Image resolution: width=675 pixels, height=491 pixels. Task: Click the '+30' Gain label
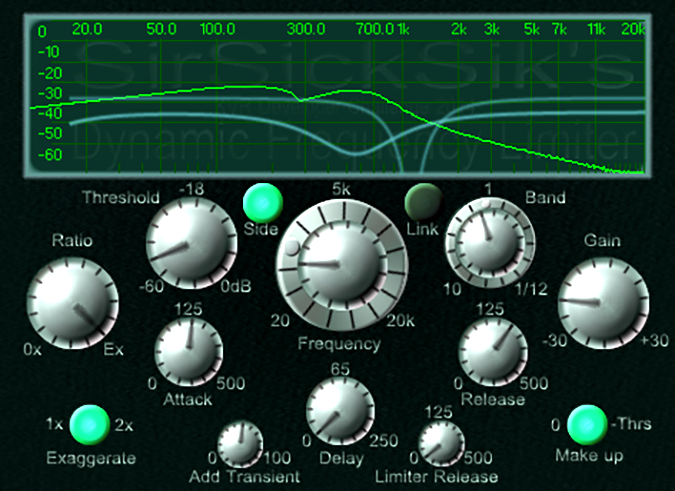pyautogui.click(x=654, y=340)
